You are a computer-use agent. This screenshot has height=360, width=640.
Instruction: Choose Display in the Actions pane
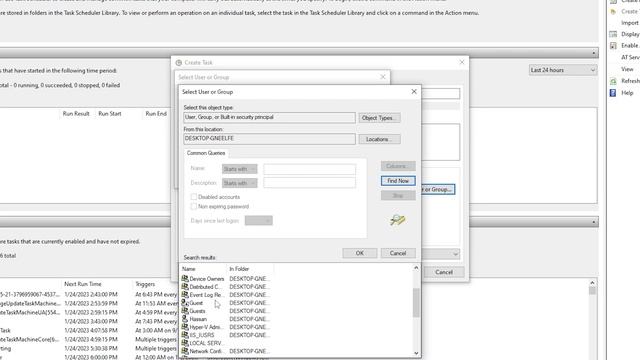tap(630, 34)
